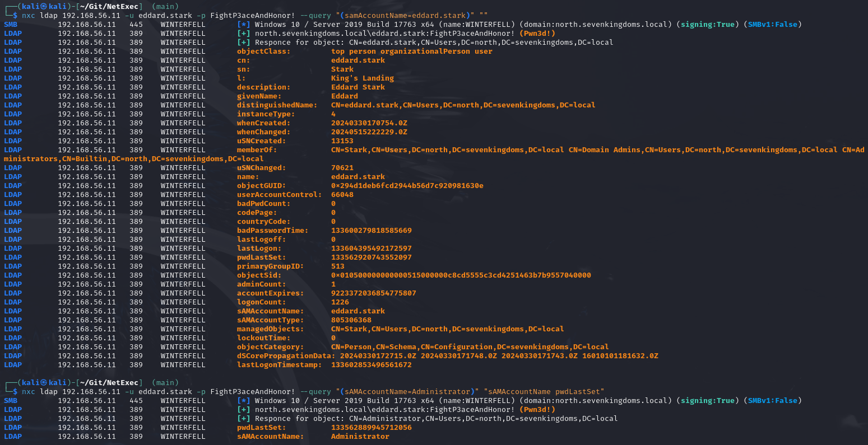The height and width of the screenshot is (445, 868).
Task: Click the whenChanged timestamp value
Action: (x=369, y=132)
